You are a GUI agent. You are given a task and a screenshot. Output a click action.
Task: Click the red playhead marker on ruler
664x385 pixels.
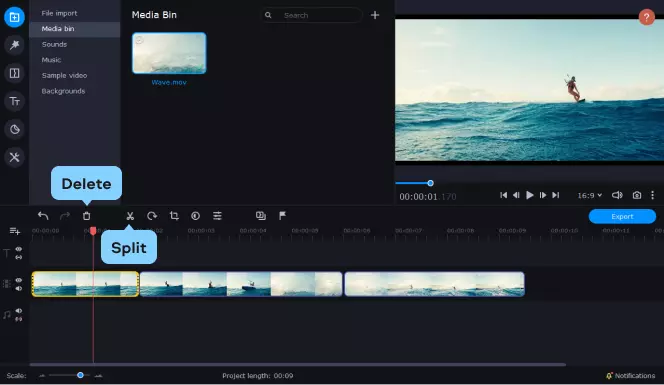point(93,231)
